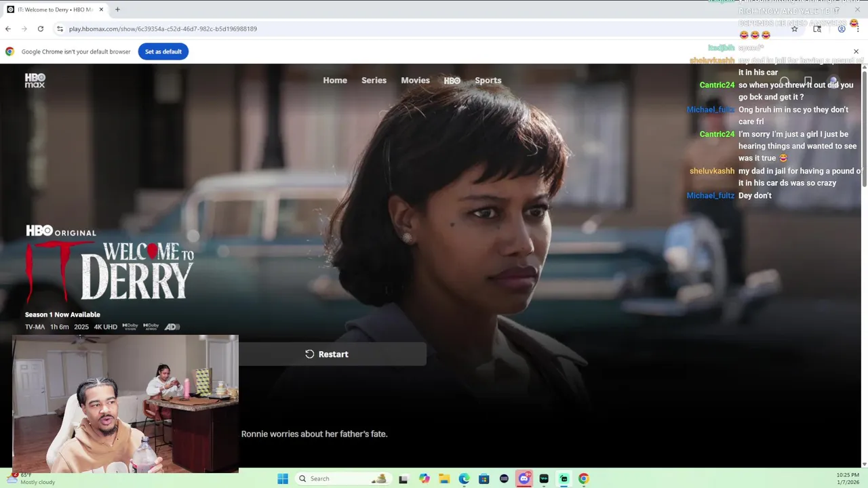Bookmark this page with the star icon

click(795, 28)
